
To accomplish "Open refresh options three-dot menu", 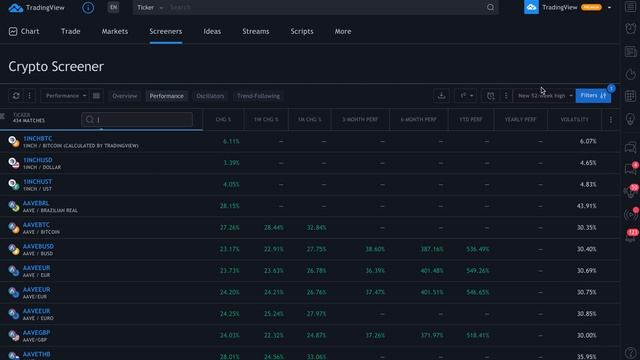I will [29, 96].
